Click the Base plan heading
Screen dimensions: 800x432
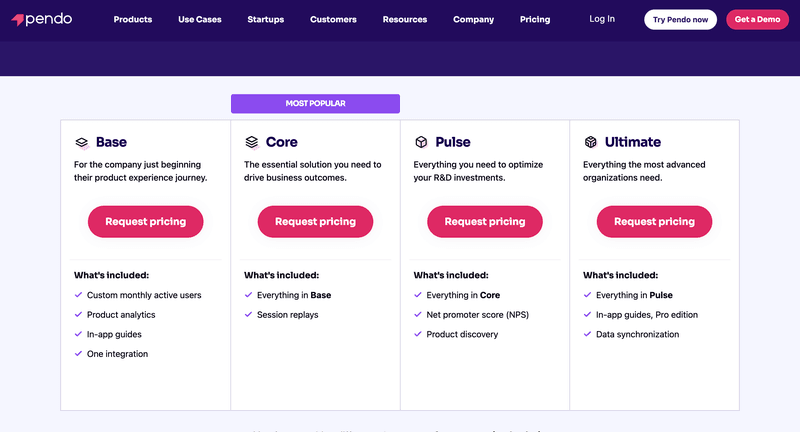[111, 142]
